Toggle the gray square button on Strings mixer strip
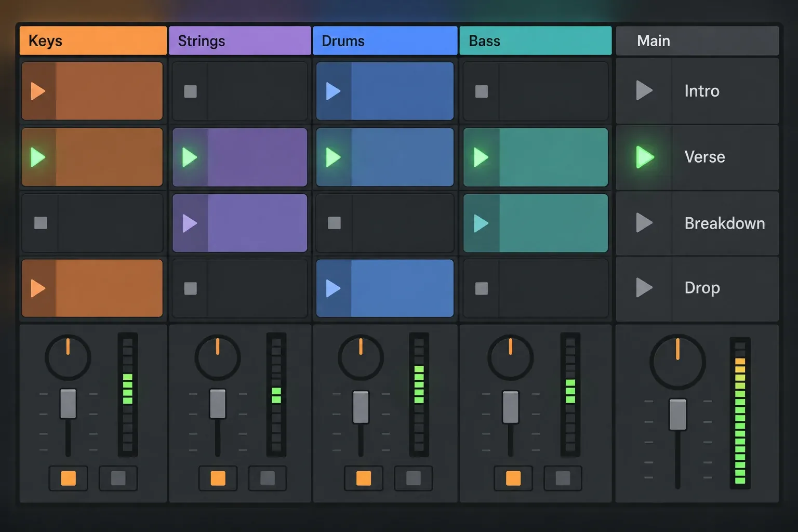Screen dimensions: 798x532 [268, 478]
